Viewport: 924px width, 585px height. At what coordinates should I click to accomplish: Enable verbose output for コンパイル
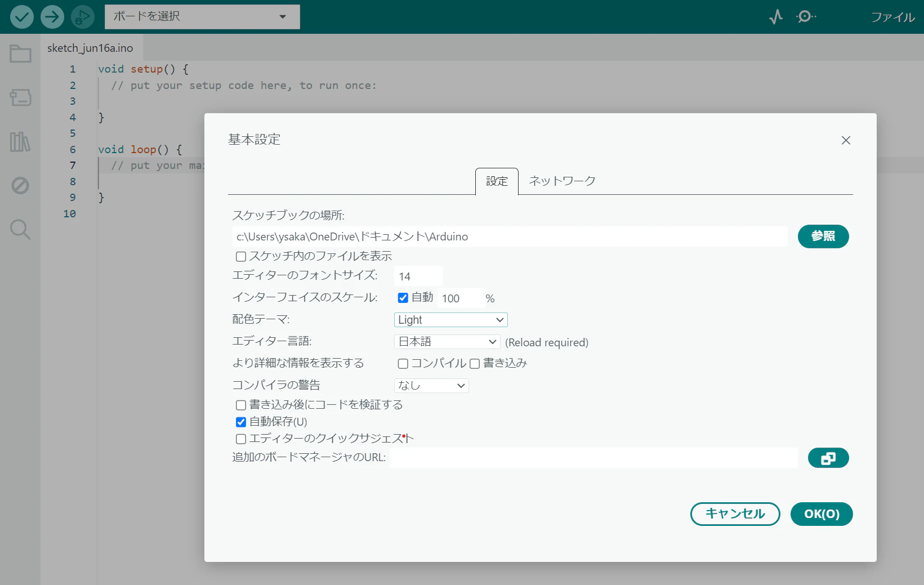coord(403,364)
